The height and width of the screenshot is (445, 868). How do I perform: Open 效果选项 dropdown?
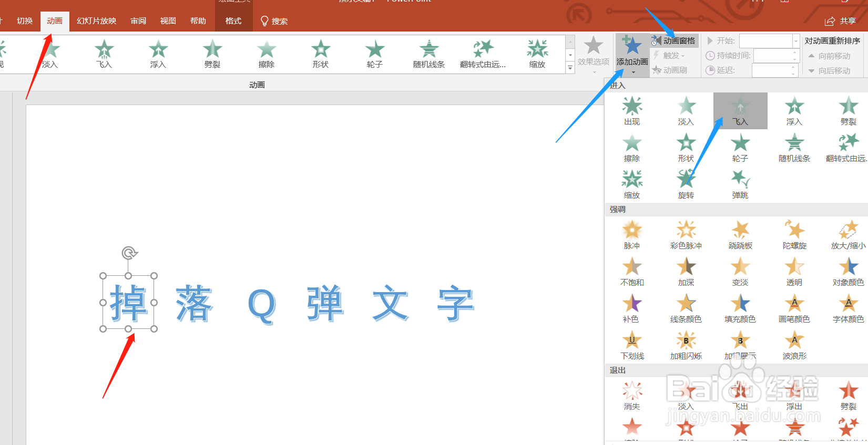click(594, 55)
